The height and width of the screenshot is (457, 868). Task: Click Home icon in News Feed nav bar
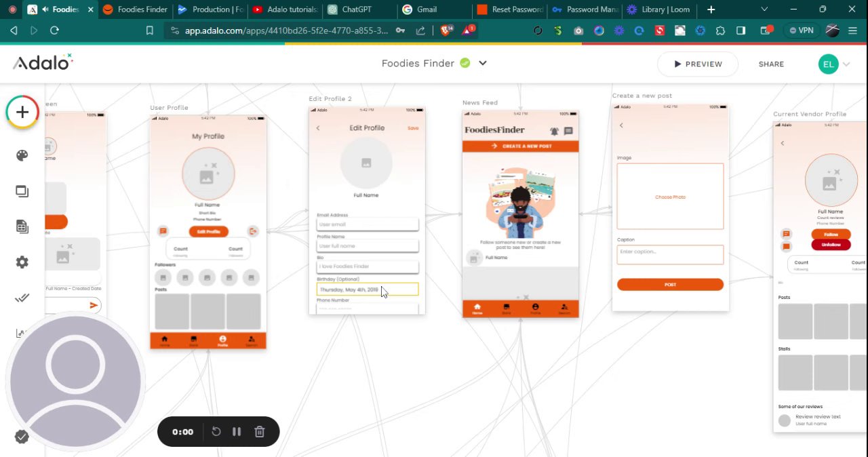click(477, 309)
